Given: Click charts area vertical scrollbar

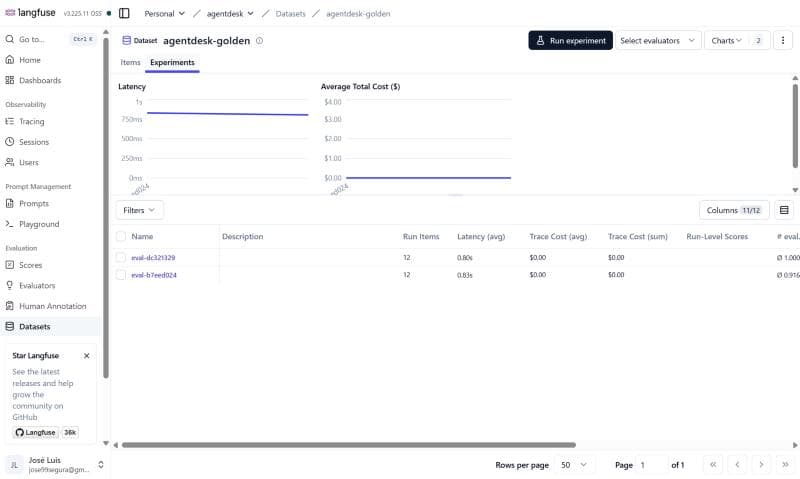Looking at the screenshot, I should [x=795, y=126].
